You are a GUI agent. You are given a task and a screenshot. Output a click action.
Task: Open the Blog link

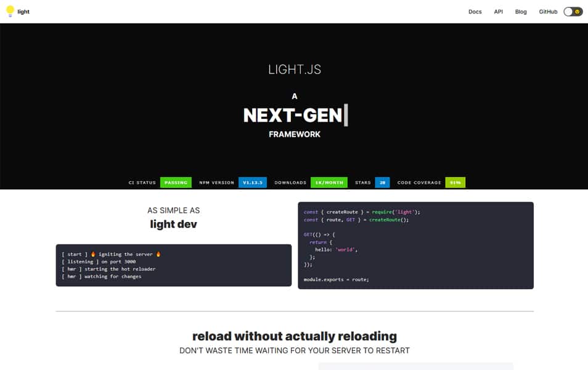point(521,12)
